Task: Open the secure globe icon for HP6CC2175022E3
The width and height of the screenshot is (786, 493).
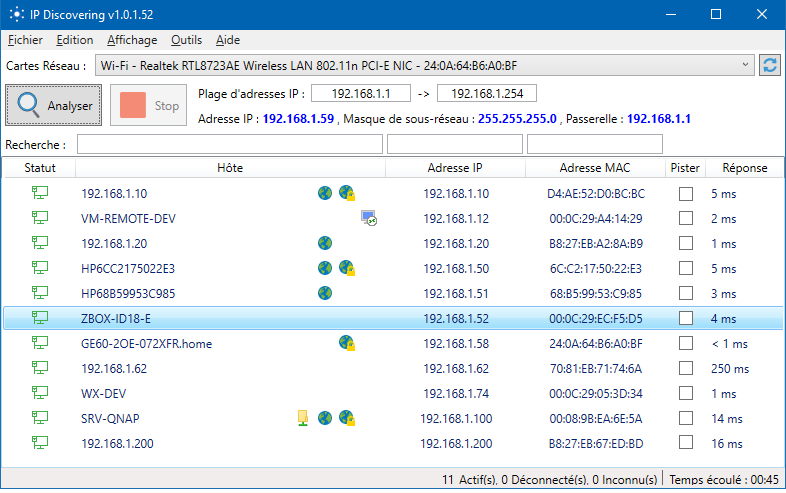Action: pyautogui.click(x=347, y=268)
